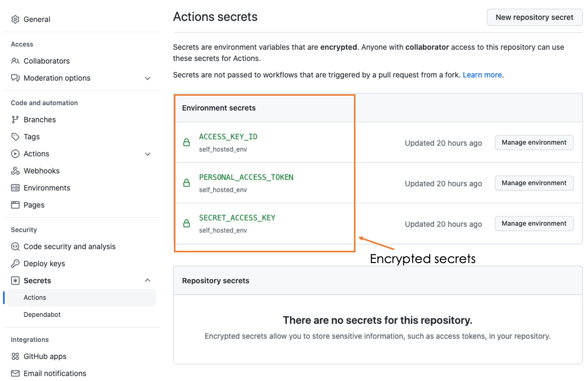588x381 pixels.
Task: Click the Deploy keys key icon
Action: tap(15, 263)
